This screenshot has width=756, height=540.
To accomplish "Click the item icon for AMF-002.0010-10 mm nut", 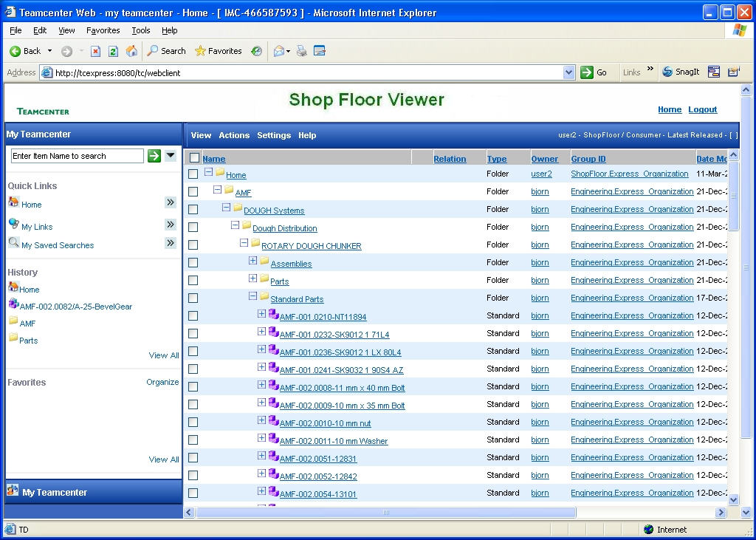I will 273,420.
